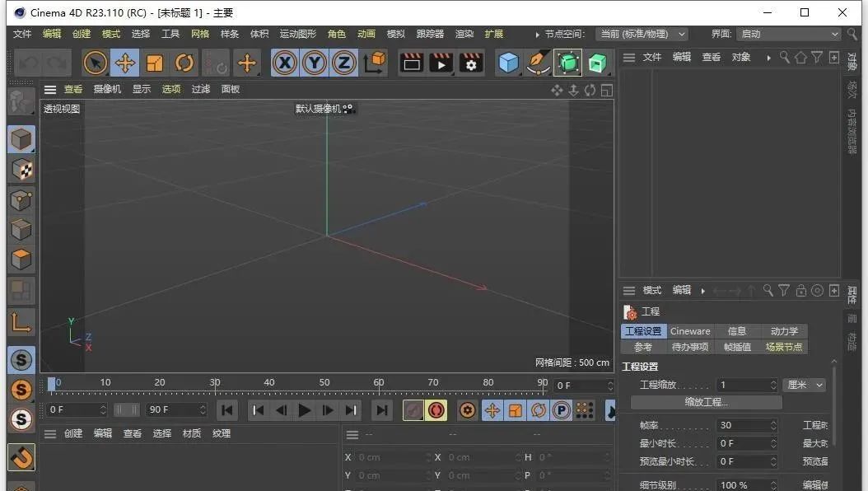Click the end frame field 90 F

175,409
